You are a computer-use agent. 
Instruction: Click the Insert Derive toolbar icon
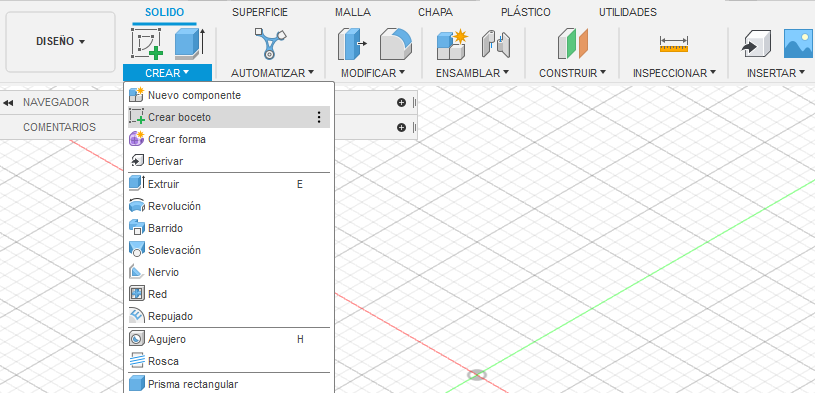point(756,44)
